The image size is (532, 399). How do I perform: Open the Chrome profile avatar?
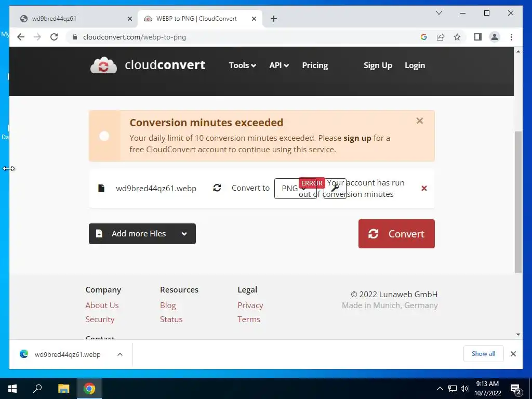click(x=495, y=37)
